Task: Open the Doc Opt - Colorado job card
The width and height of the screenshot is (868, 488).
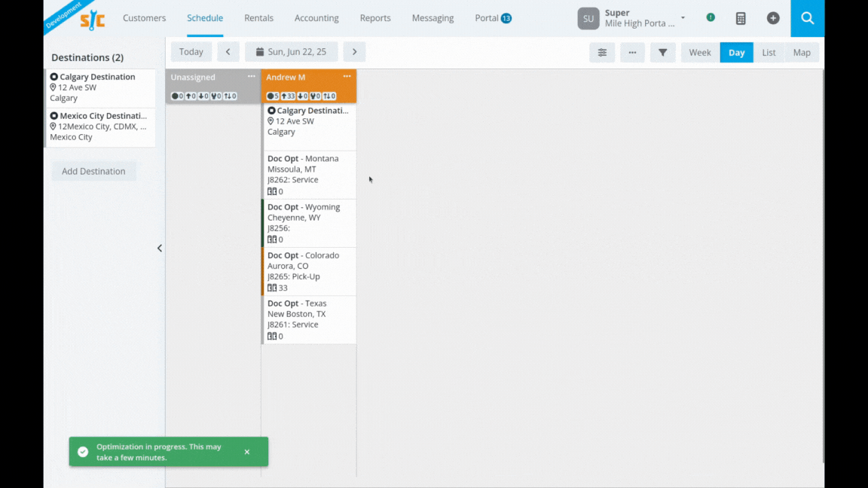Action: click(309, 271)
